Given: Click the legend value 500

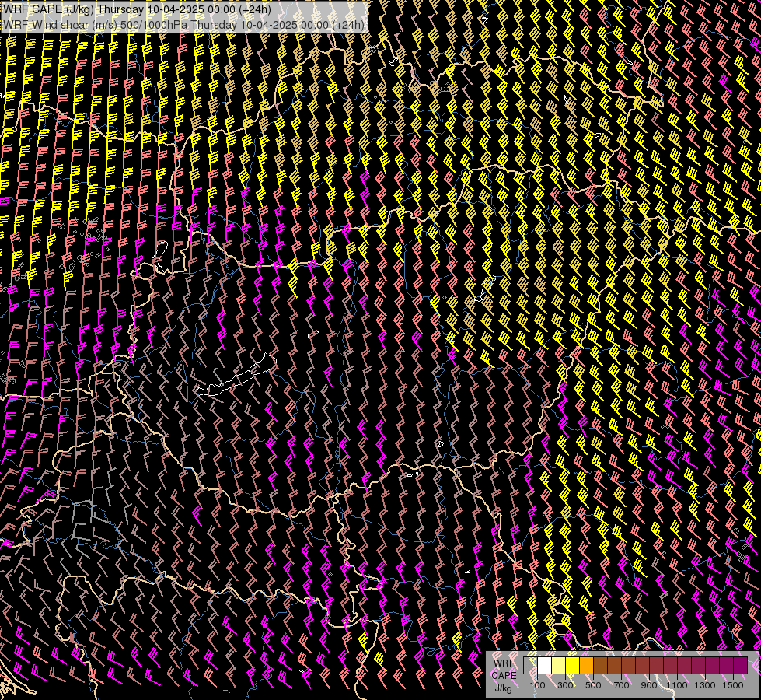Looking at the screenshot, I should 593,685.
